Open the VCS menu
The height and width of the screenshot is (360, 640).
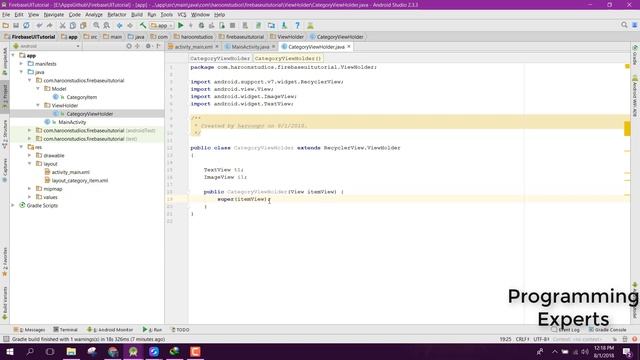point(182,15)
